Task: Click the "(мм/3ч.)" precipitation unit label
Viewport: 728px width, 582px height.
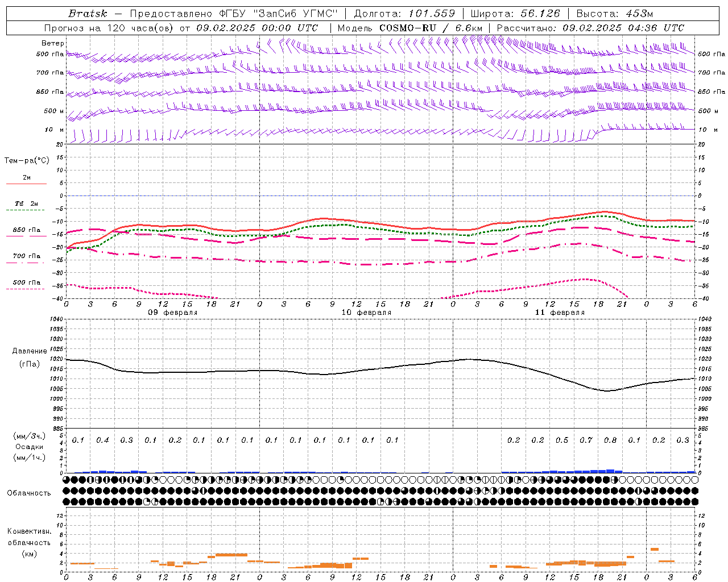Action: click(x=30, y=436)
